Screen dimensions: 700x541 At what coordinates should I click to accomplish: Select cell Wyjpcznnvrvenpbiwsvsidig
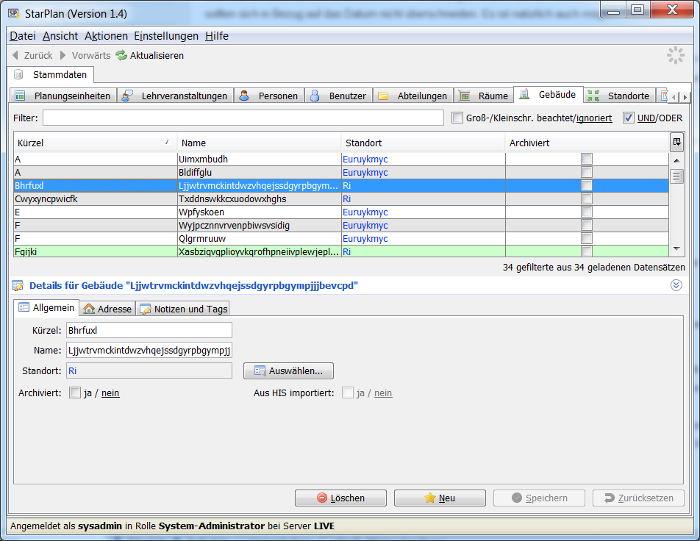[x=259, y=225]
